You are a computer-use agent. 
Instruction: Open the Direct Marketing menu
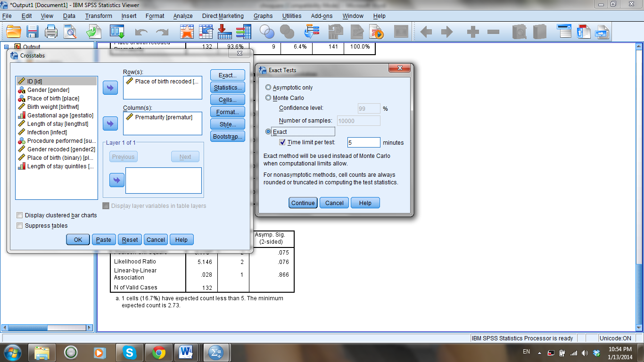pyautogui.click(x=223, y=16)
